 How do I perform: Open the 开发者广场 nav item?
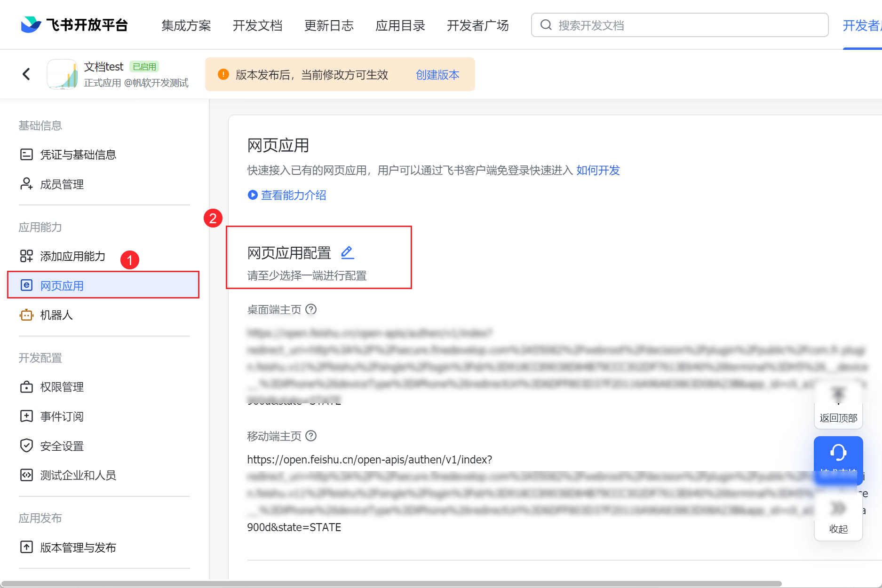click(478, 25)
